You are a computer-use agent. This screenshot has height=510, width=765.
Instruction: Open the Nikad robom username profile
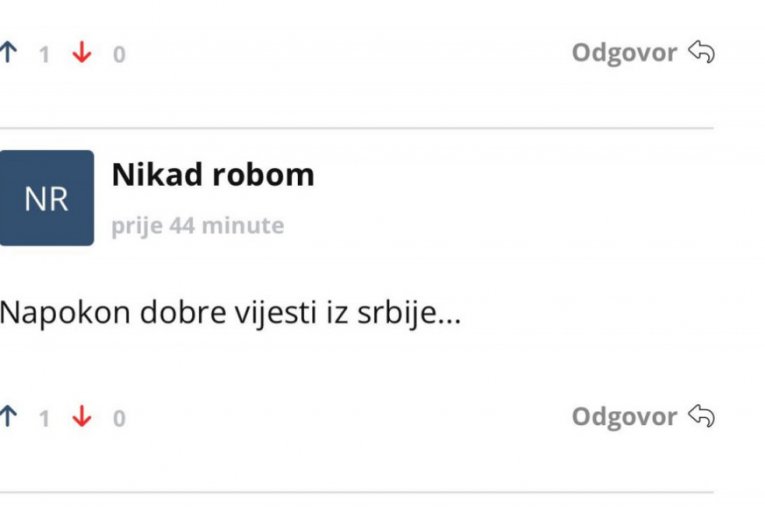tap(213, 174)
